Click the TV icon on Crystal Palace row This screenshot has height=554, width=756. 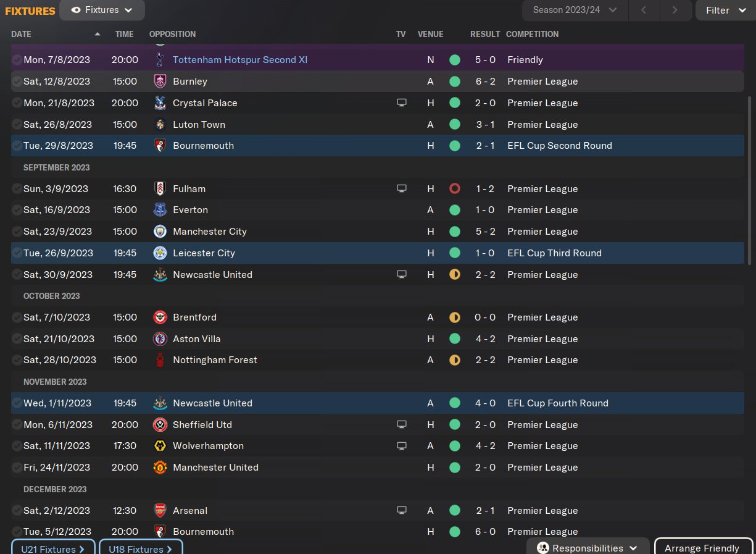(402, 103)
